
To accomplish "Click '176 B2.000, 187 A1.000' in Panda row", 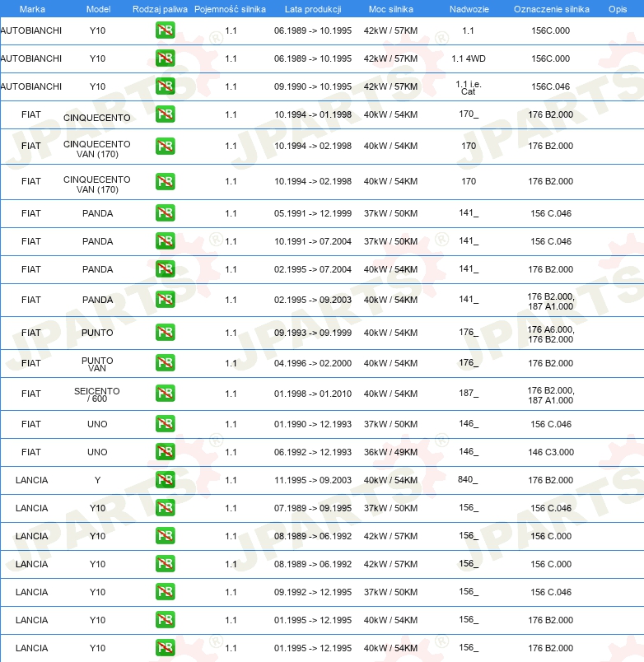I will pyautogui.click(x=551, y=301).
